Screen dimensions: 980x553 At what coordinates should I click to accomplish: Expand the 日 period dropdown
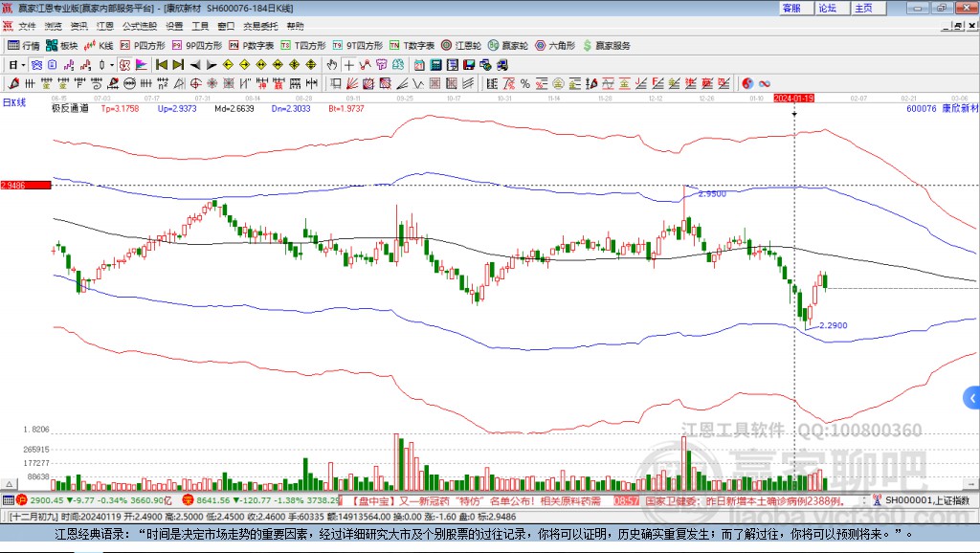click(x=23, y=65)
